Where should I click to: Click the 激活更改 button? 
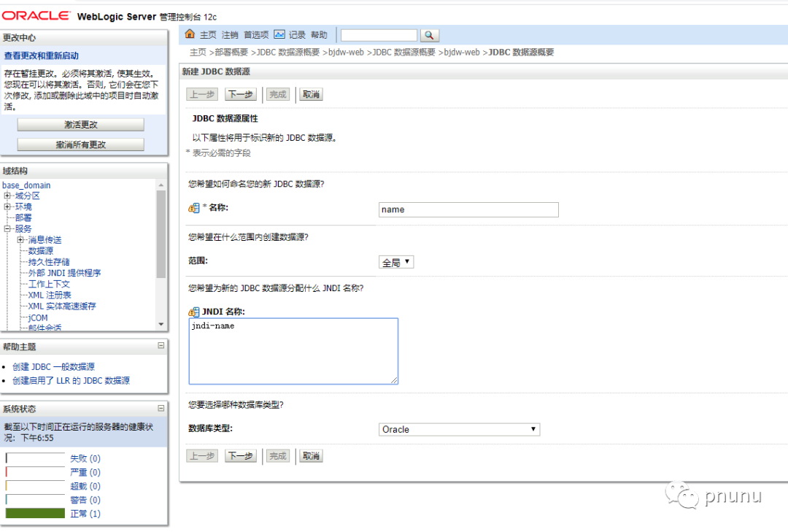81,125
